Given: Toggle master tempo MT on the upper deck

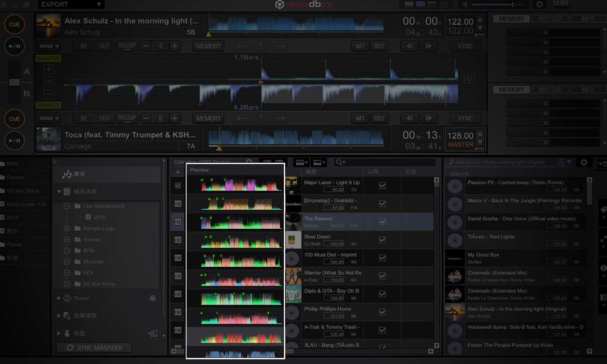Looking at the screenshot, I should (360, 46).
